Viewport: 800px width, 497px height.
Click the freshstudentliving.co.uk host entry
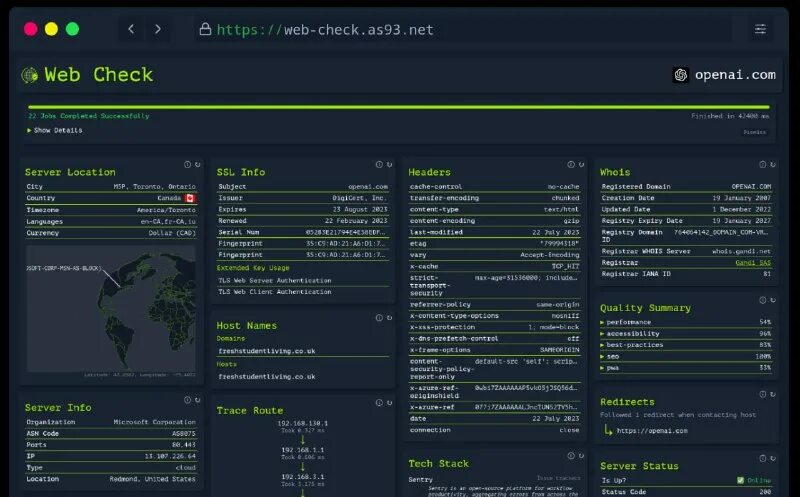click(x=267, y=377)
